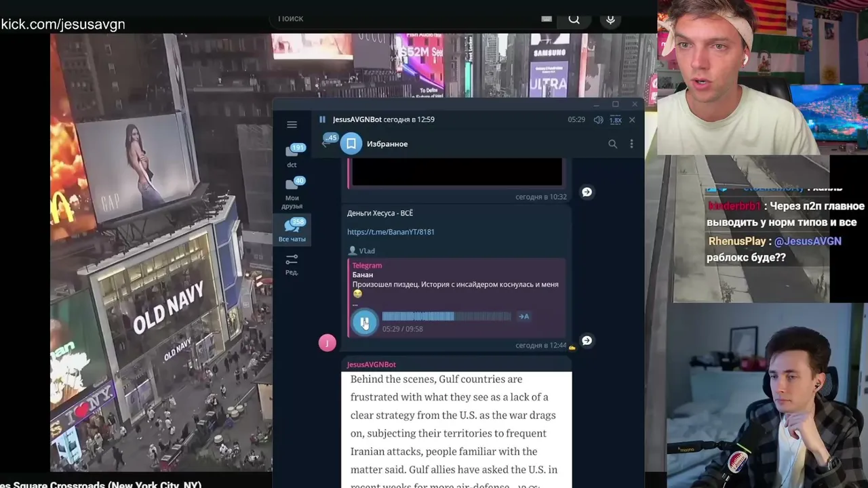Select the dct chat folder
The image size is (868, 488).
click(292, 155)
